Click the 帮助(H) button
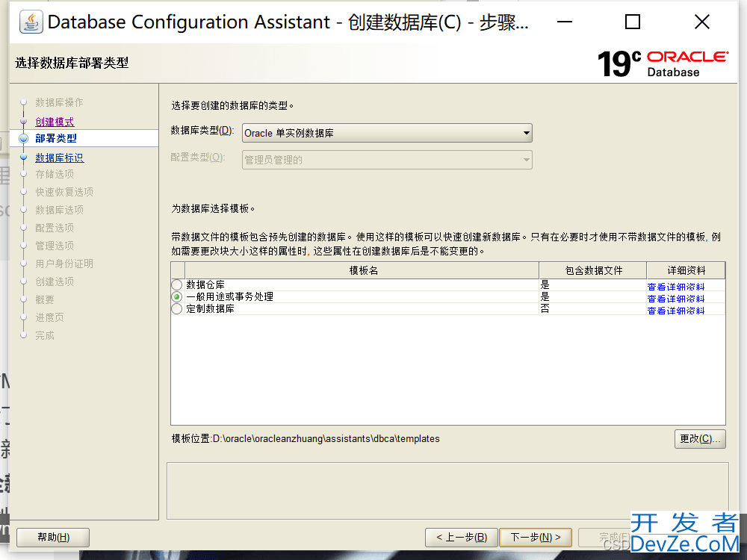 (53, 537)
